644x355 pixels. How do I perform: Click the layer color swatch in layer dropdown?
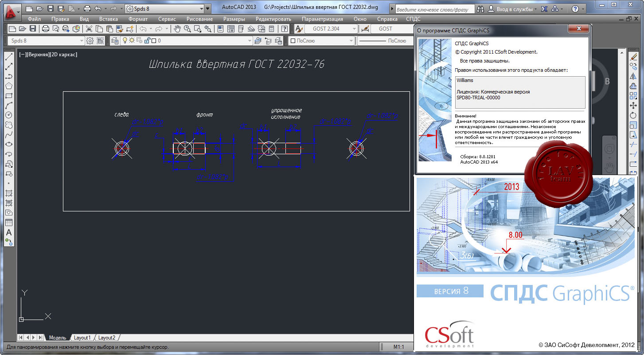click(x=153, y=41)
